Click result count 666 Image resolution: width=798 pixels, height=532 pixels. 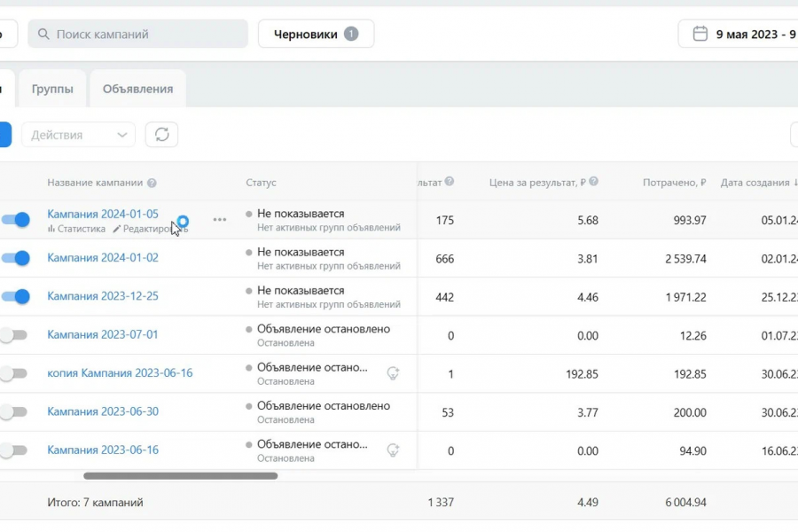tap(445, 259)
